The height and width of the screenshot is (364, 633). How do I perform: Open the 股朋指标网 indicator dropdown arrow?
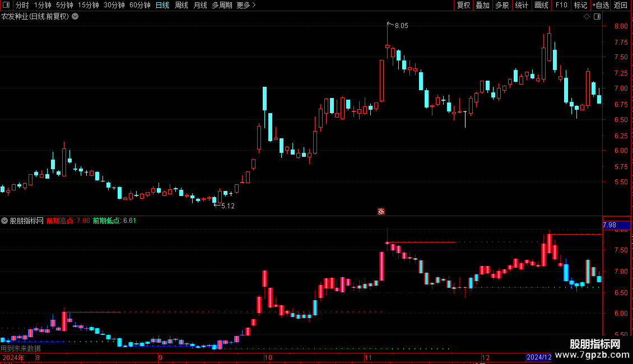tap(4, 221)
